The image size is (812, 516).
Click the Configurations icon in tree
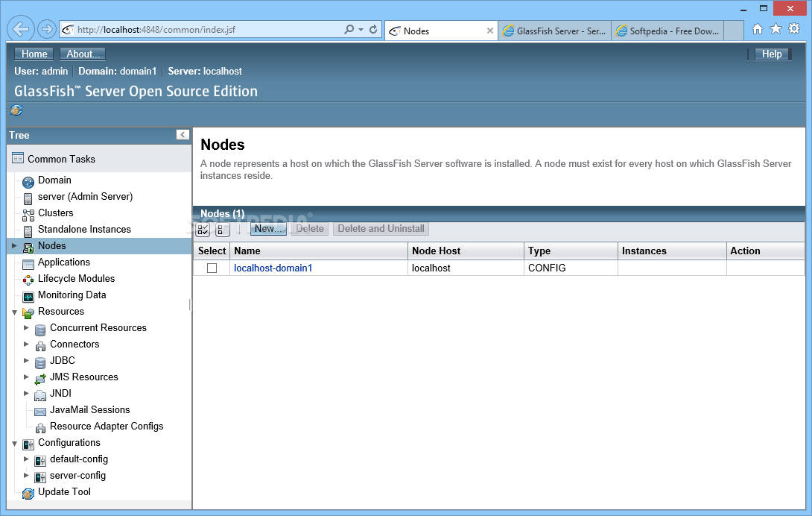pyautogui.click(x=28, y=444)
